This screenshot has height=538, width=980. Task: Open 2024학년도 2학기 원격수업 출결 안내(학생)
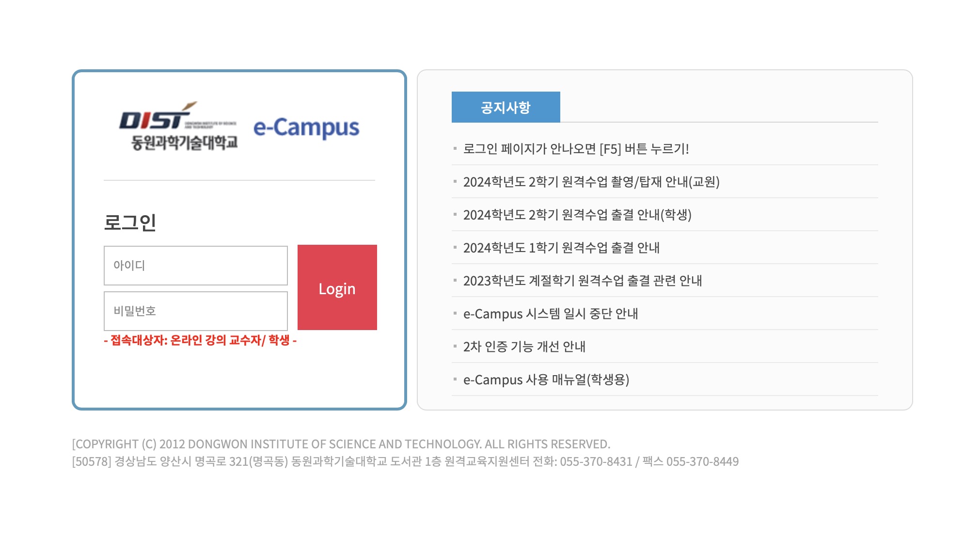pyautogui.click(x=579, y=215)
